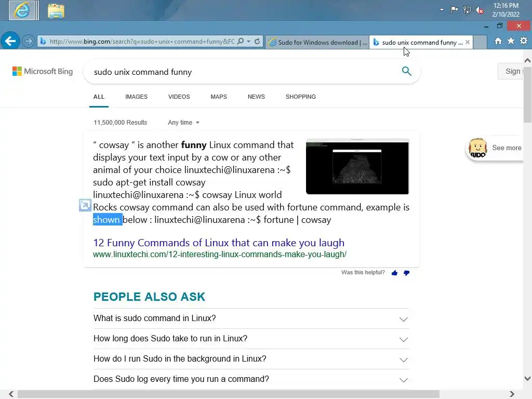Select the ALL search tab

99,97
